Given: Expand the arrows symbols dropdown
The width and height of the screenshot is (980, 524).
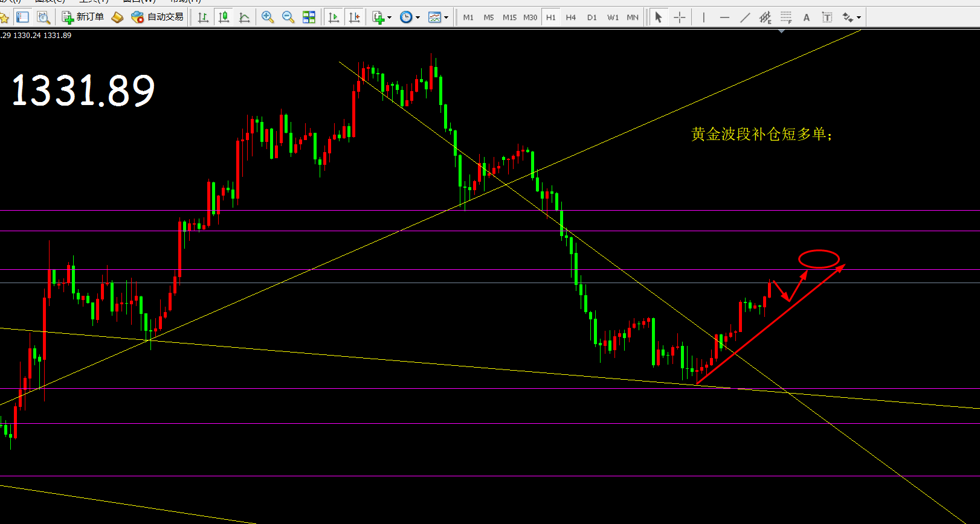Looking at the screenshot, I should 859,18.
